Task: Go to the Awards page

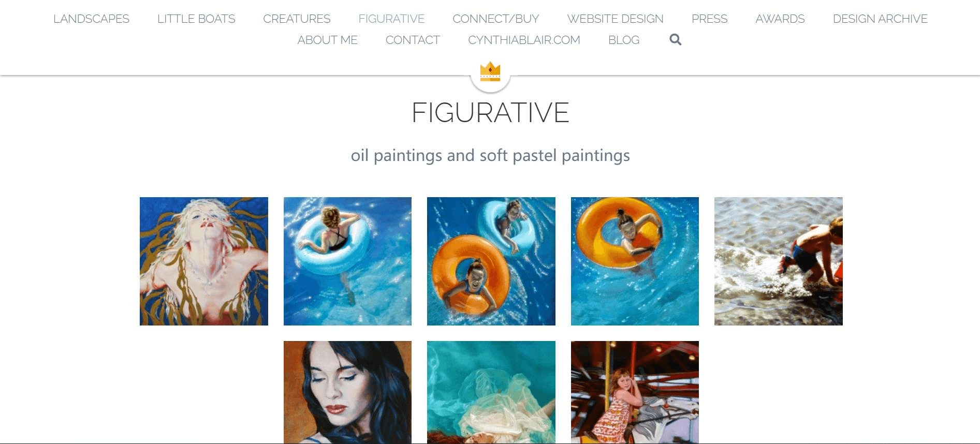Action: pyautogui.click(x=780, y=19)
